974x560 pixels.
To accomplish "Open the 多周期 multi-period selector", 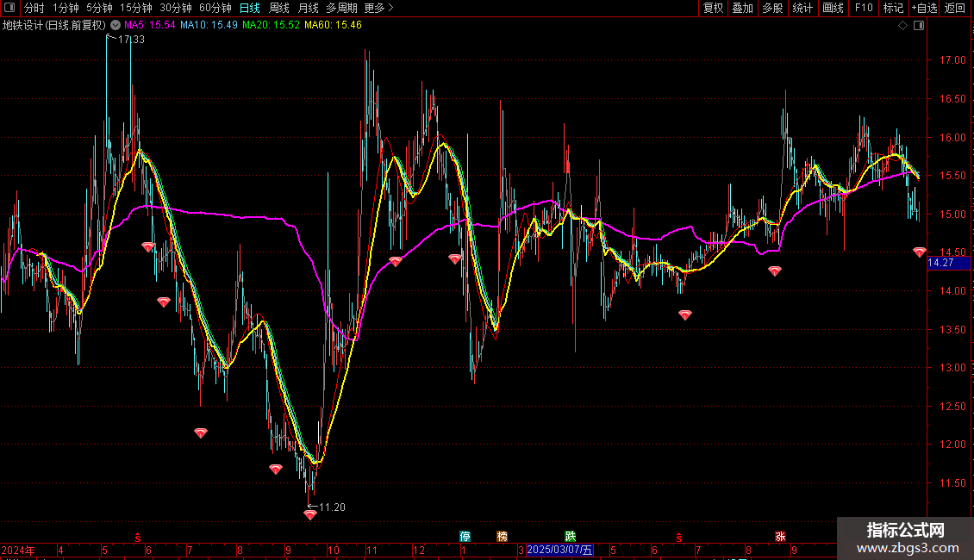I will 341,8.
